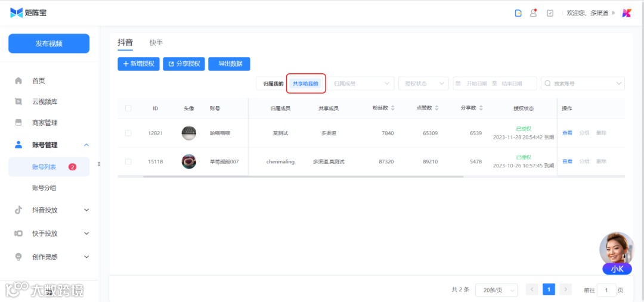Click avatar thumbnail of 草莓熊熊007
This screenshot has height=302, width=644.
189,161
